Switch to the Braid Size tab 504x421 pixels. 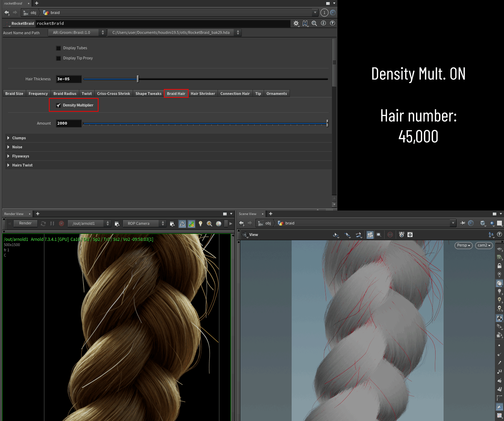coord(14,94)
